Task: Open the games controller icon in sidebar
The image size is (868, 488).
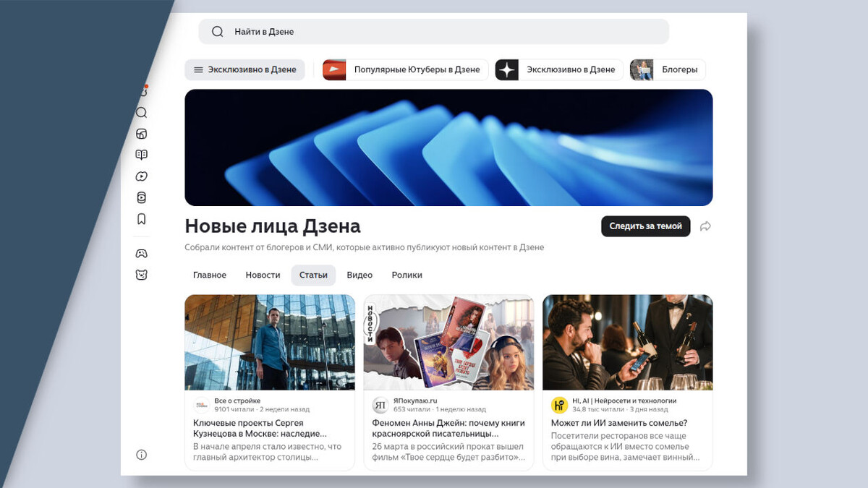Action: (142, 254)
